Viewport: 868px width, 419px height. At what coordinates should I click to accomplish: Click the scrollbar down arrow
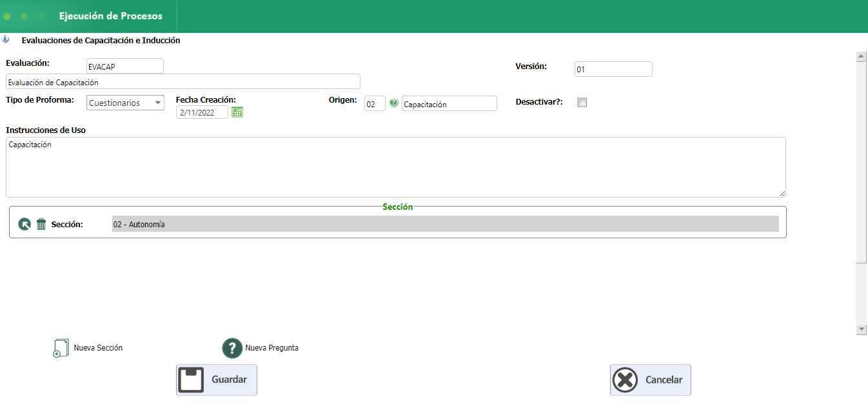[861, 329]
